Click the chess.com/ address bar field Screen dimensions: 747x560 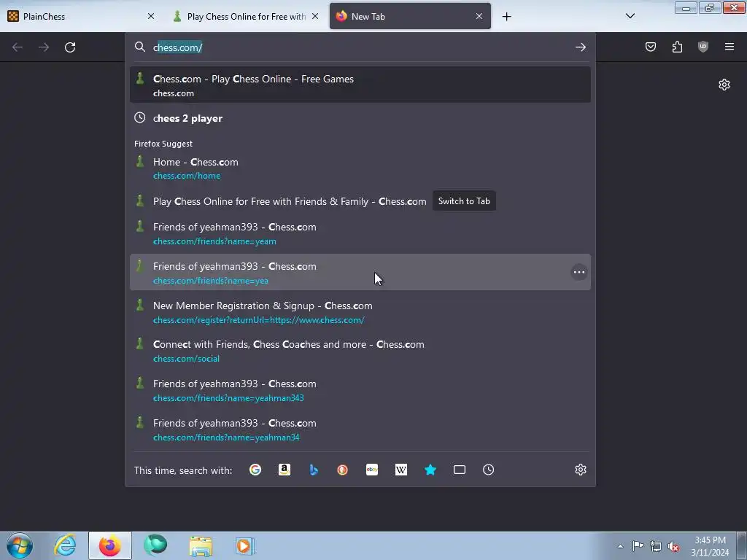[x=360, y=47]
